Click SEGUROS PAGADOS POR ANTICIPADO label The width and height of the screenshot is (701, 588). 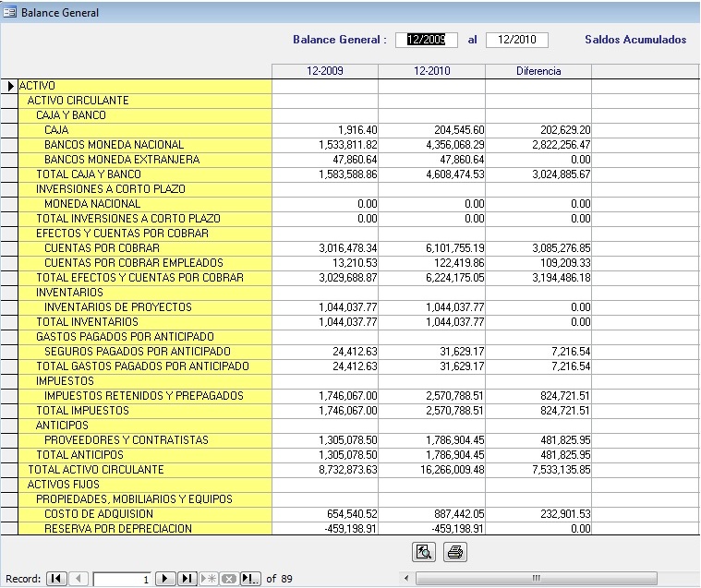point(138,351)
